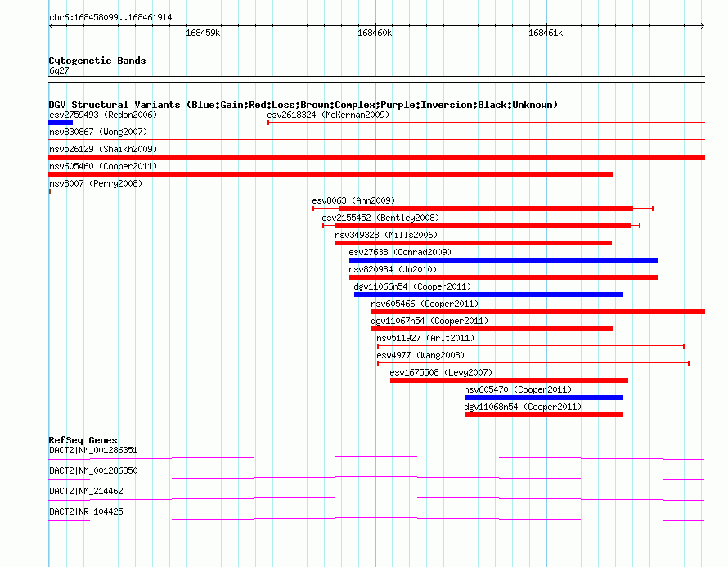Viewport: 728px width, 567px height.
Task: Click the nsv820984 (Ju2010) red bar
Action: click(x=503, y=277)
